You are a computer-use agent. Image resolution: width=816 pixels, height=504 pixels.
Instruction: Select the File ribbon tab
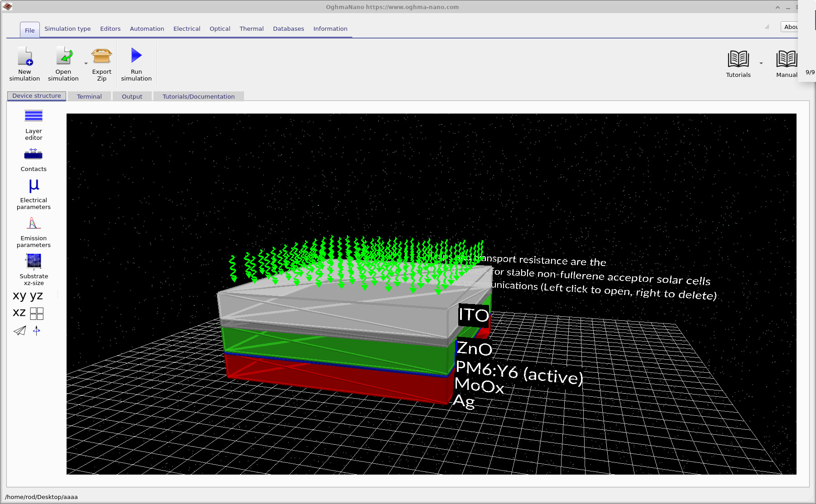click(x=30, y=30)
